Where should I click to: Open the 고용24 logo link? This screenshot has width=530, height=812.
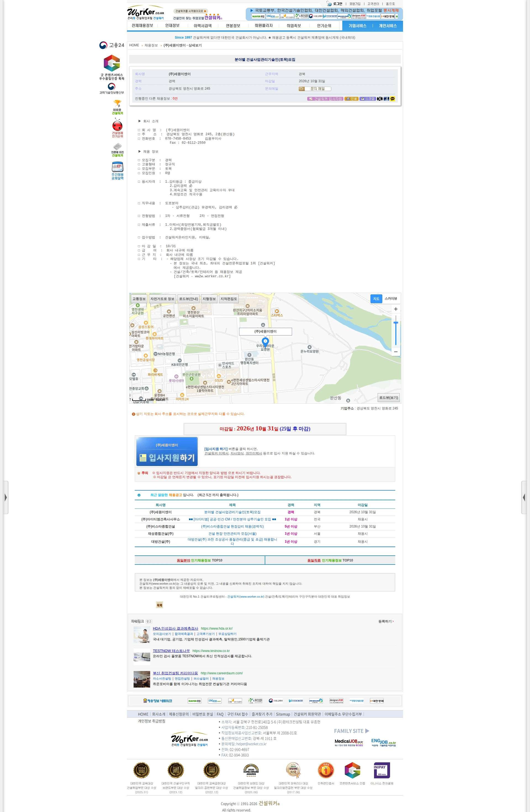112,45
